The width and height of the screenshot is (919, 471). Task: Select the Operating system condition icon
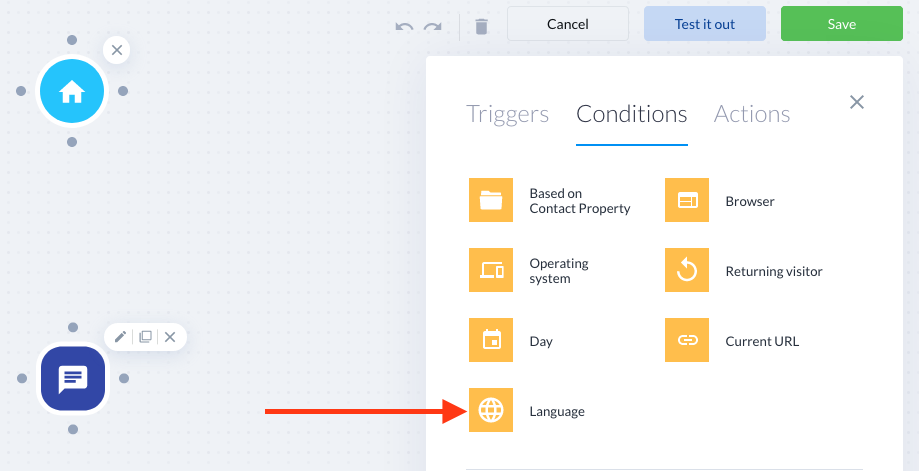pos(491,270)
